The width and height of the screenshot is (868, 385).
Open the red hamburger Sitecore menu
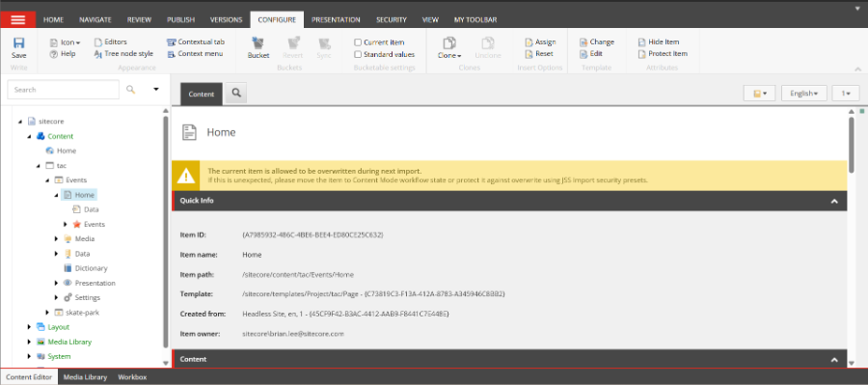click(17, 19)
